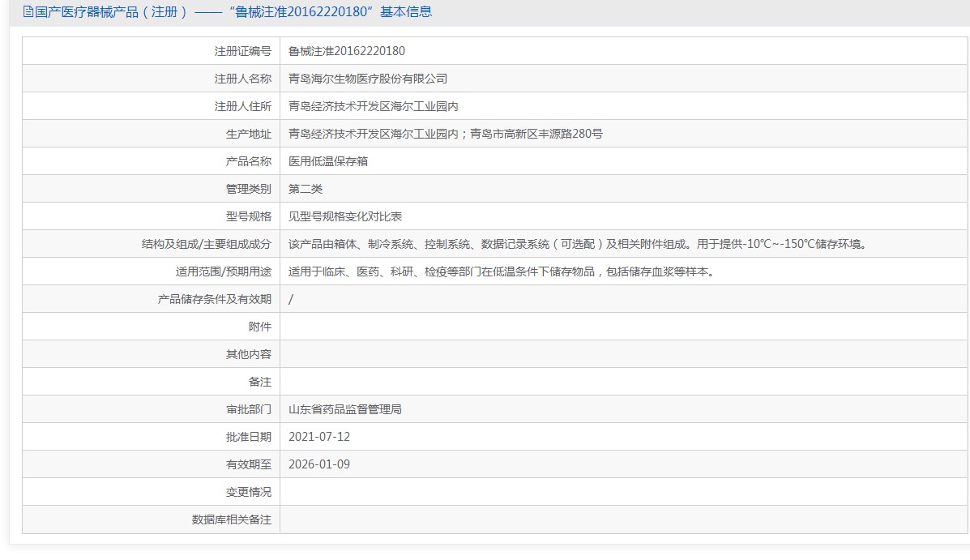
Task: Select registrant address 青岛经济技术开发区海尔工业园内
Action: pos(373,106)
